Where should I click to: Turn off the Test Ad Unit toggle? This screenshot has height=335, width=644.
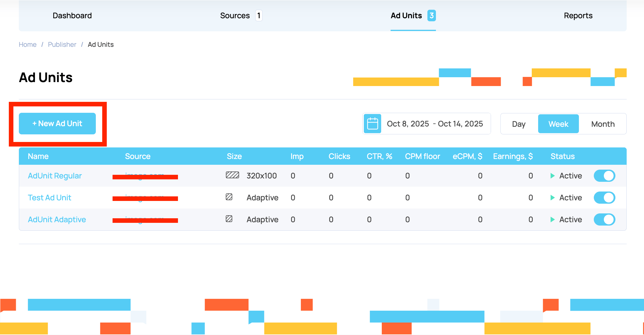[x=604, y=198]
